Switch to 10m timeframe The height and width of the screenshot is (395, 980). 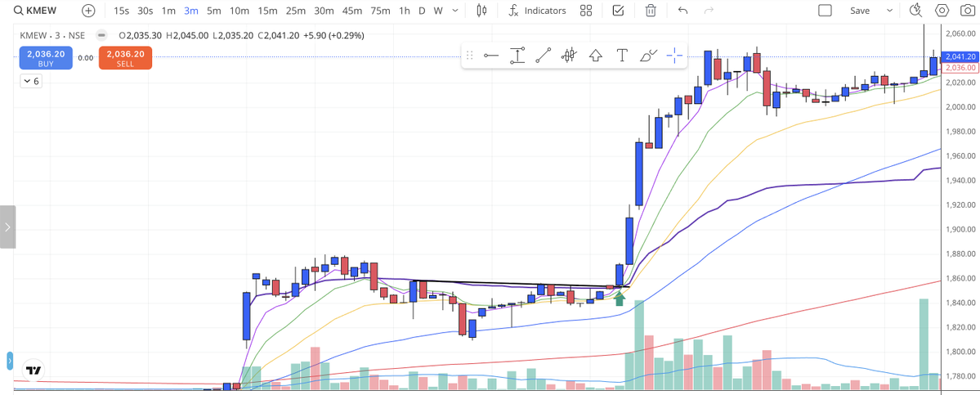[239, 11]
